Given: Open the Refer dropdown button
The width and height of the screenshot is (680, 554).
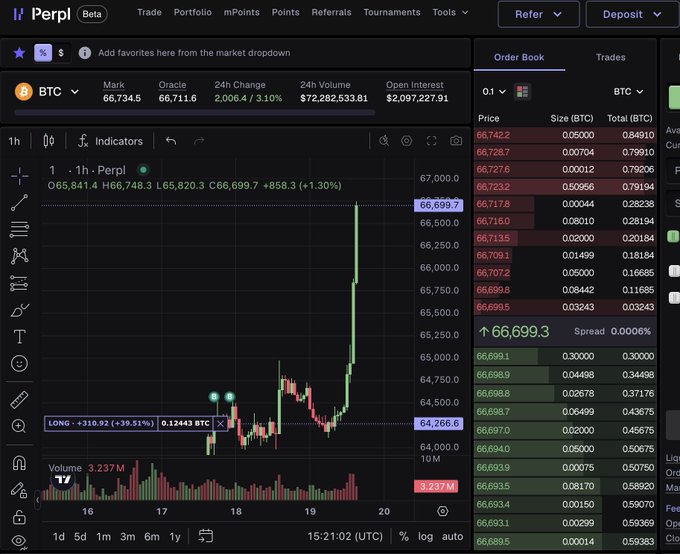Looking at the screenshot, I should pos(539,14).
